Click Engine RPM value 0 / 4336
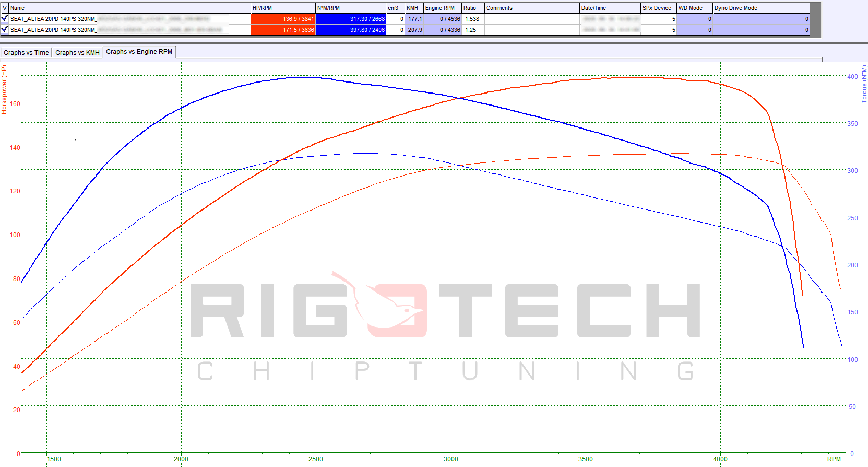Screen dimensions: 868x467 click(x=443, y=30)
